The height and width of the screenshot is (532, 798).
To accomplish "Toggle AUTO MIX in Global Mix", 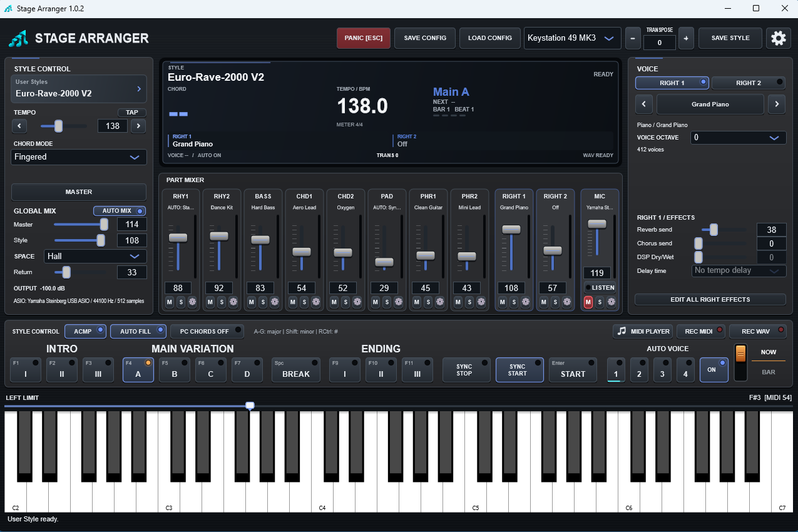I will (x=120, y=211).
